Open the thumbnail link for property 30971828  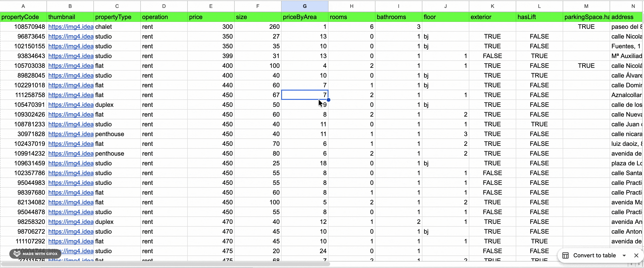(x=71, y=134)
